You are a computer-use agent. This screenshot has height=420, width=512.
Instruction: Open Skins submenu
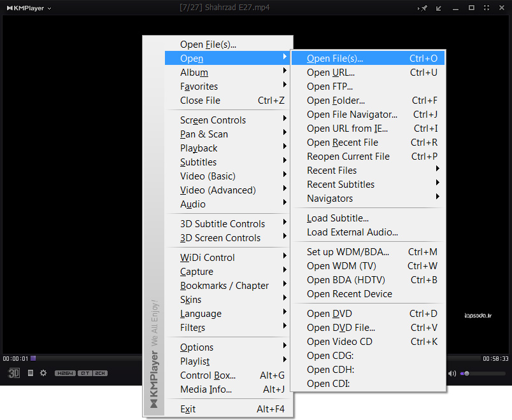pyautogui.click(x=228, y=300)
